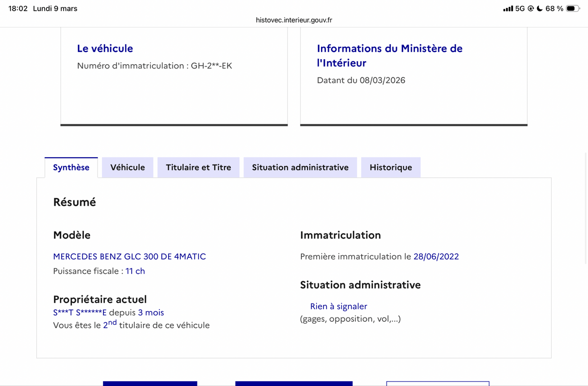
Task: Tap the histovec.interieur.gouv.fr address bar
Action: click(294, 20)
